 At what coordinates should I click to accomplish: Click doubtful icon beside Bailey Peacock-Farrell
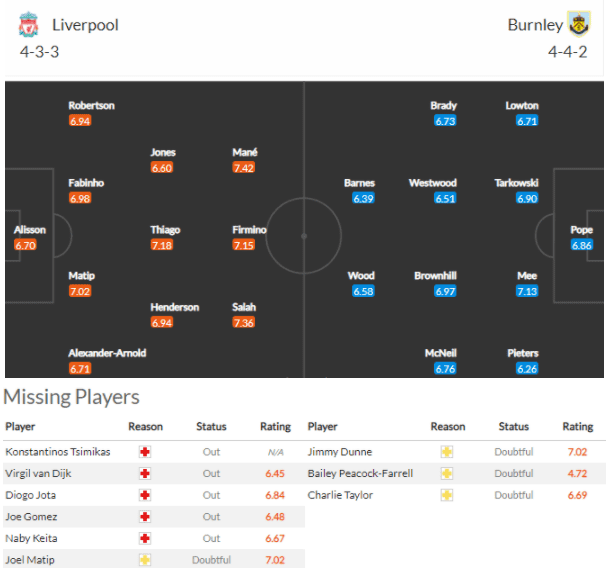[x=447, y=473]
